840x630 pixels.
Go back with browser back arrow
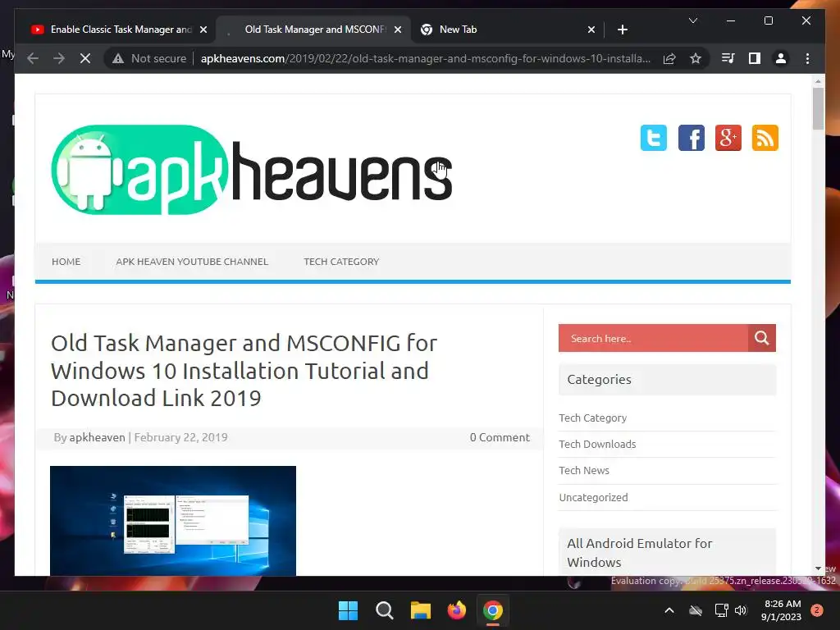[33, 58]
